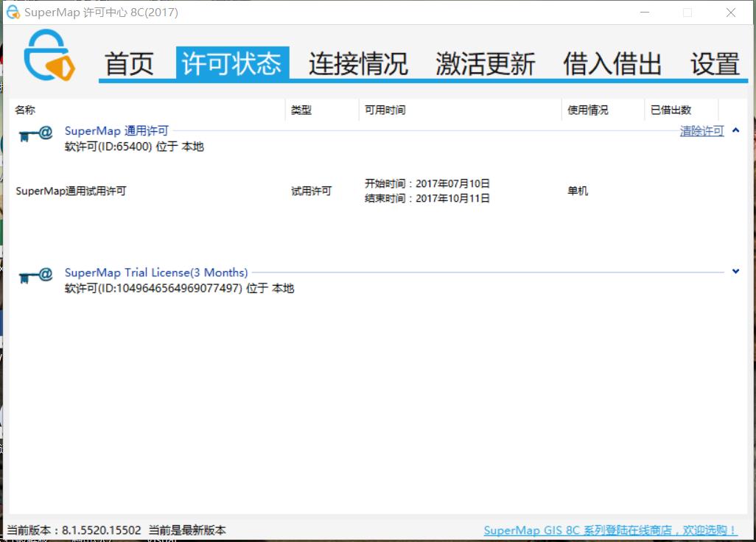Collapse the SuperMap 通用许可 group
This screenshot has width=756, height=542.
(x=736, y=130)
